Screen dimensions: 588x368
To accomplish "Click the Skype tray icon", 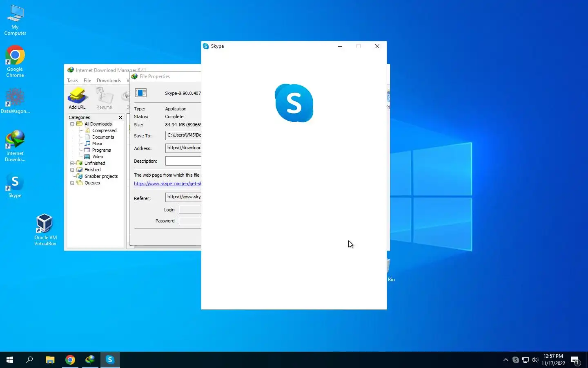I will [x=516, y=360].
